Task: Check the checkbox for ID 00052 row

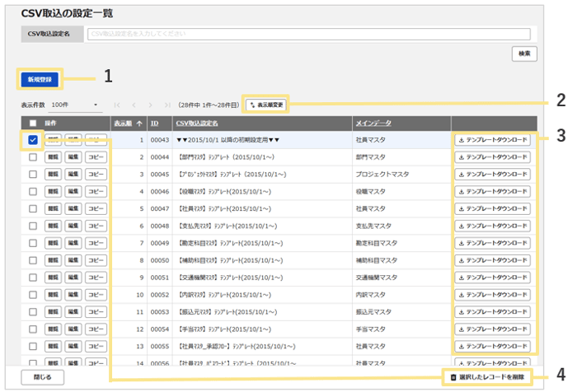Action: tap(33, 295)
